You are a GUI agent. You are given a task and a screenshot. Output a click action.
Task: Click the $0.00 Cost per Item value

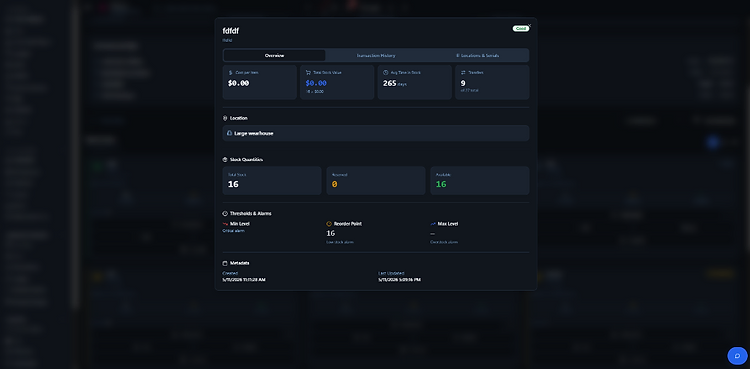pyautogui.click(x=238, y=83)
